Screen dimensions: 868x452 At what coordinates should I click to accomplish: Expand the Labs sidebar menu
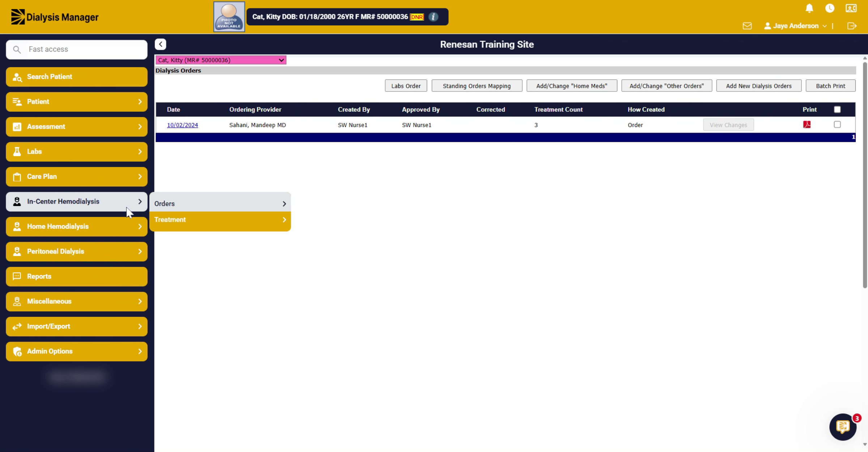pos(77,152)
